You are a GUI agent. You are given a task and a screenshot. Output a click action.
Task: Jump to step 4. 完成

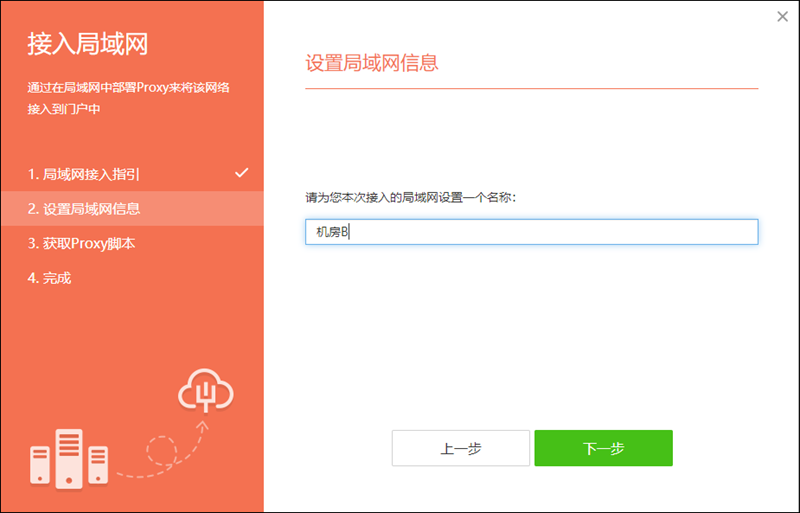point(49,278)
